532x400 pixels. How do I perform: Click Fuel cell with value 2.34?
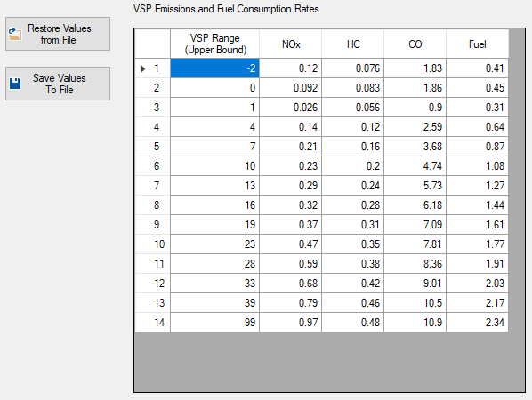click(x=478, y=323)
